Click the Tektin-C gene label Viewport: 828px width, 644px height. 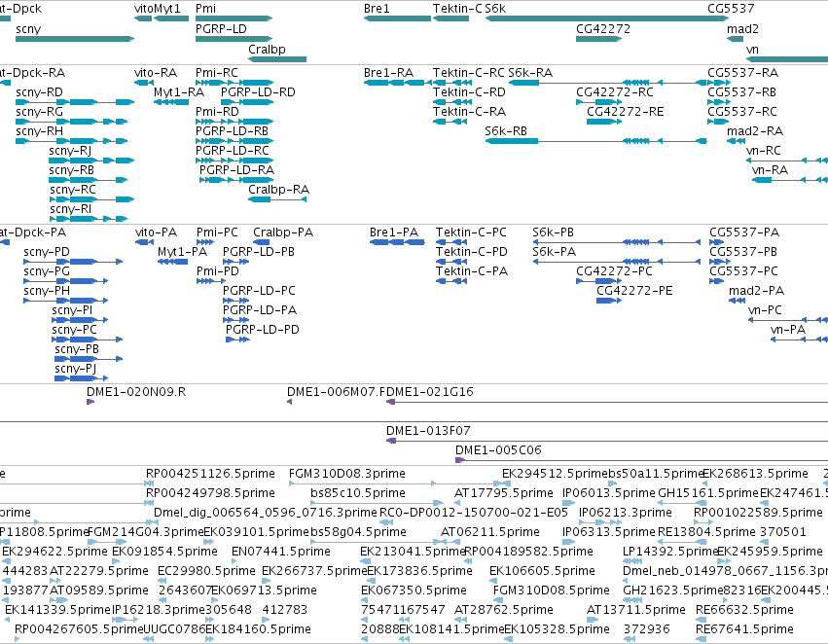(x=457, y=9)
